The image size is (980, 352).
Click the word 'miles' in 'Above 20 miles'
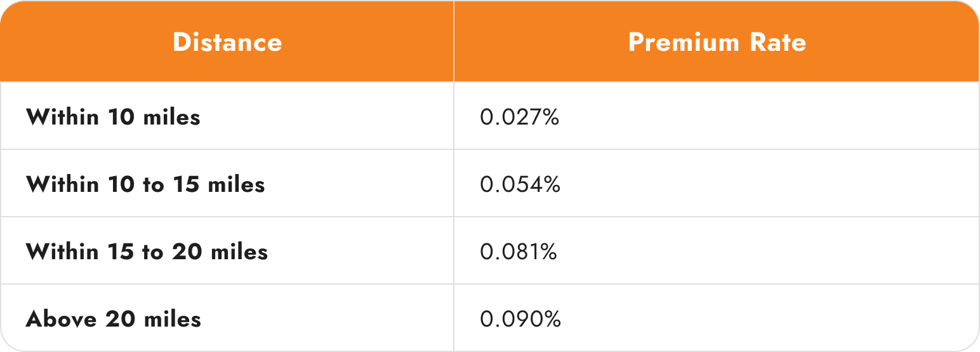point(173,319)
